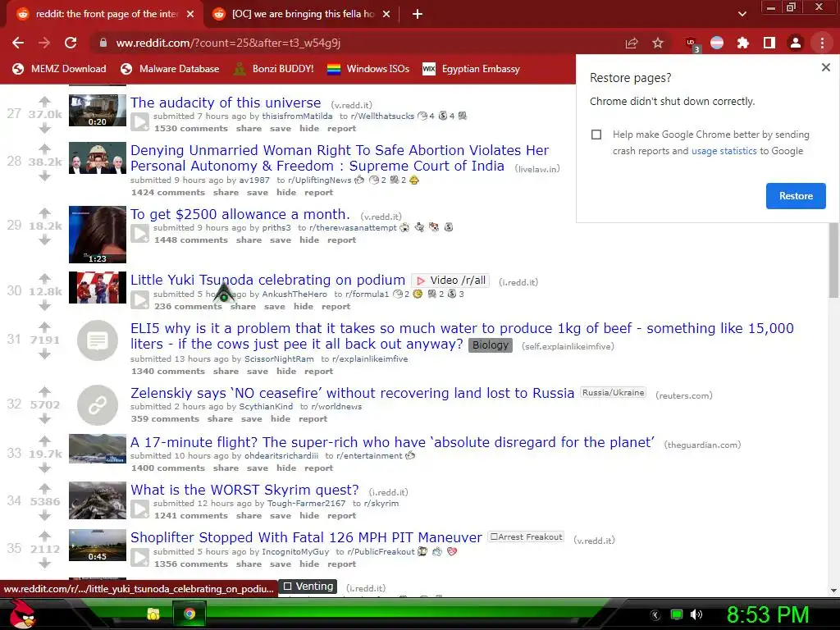This screenshot has width=840, height=630.
Task: Open the tab search dropdown chevron
Action: coord(742,14)
